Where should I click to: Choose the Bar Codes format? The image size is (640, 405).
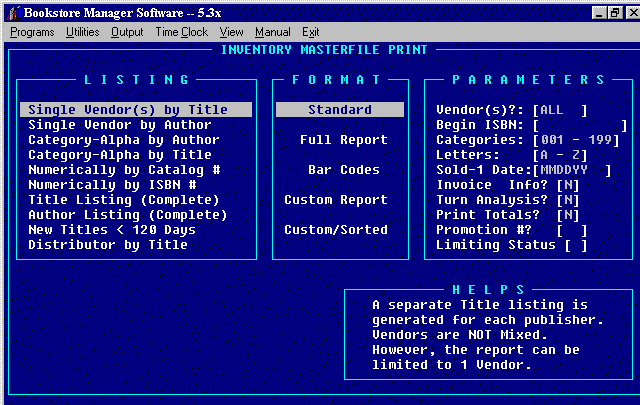(344, 169)
